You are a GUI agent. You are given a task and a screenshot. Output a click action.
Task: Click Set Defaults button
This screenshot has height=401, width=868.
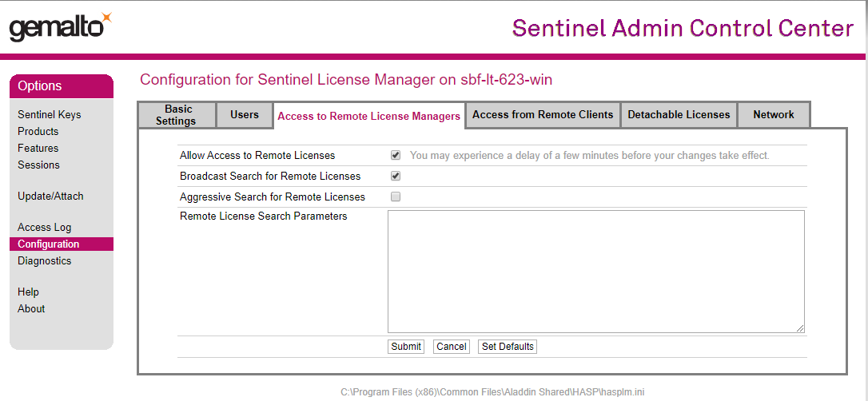coord(508,347)
